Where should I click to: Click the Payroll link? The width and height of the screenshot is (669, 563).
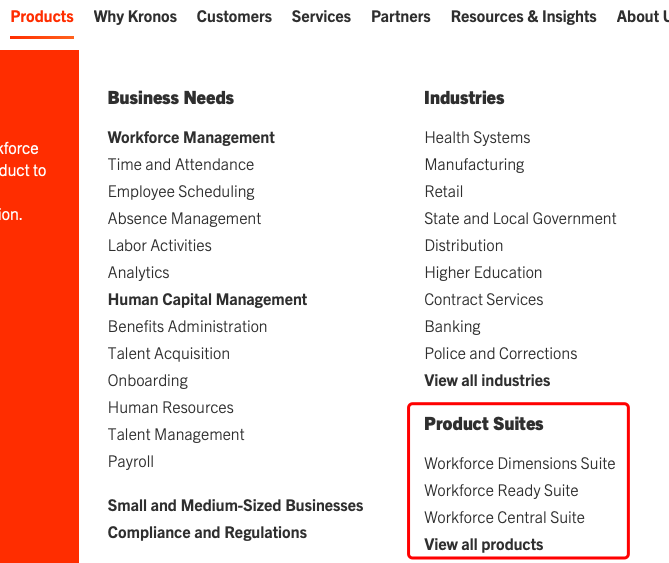(131, 462)
